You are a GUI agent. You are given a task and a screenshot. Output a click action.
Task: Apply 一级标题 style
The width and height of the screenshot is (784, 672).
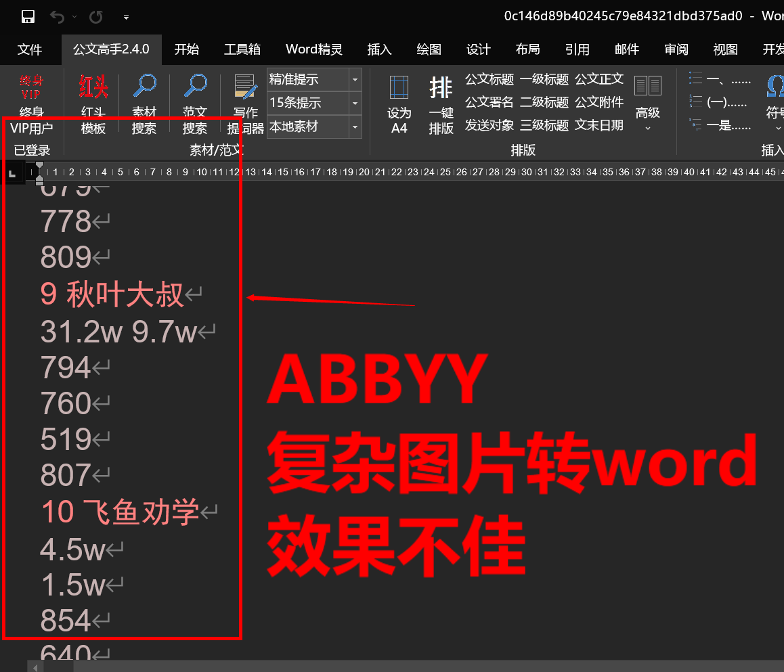pos(544,79)
